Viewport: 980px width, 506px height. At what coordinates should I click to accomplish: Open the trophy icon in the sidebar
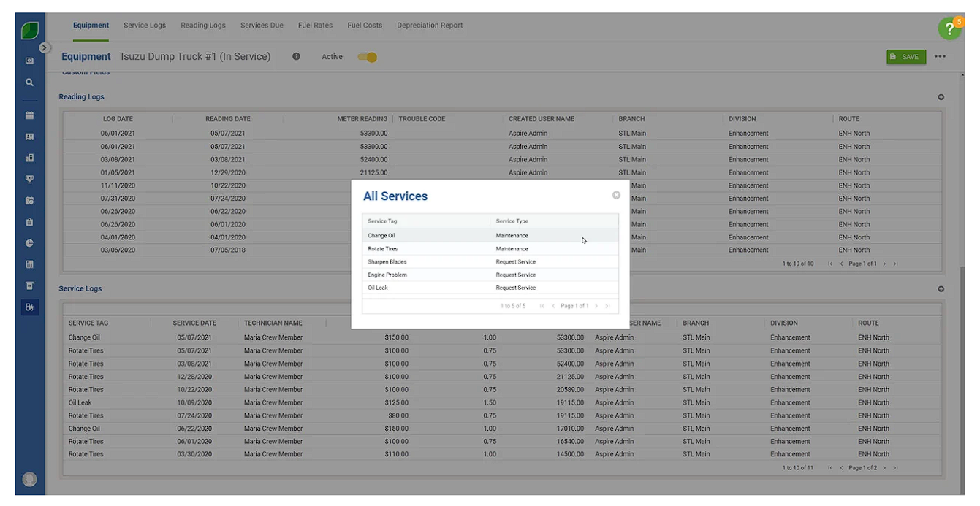tap(29, 179)
